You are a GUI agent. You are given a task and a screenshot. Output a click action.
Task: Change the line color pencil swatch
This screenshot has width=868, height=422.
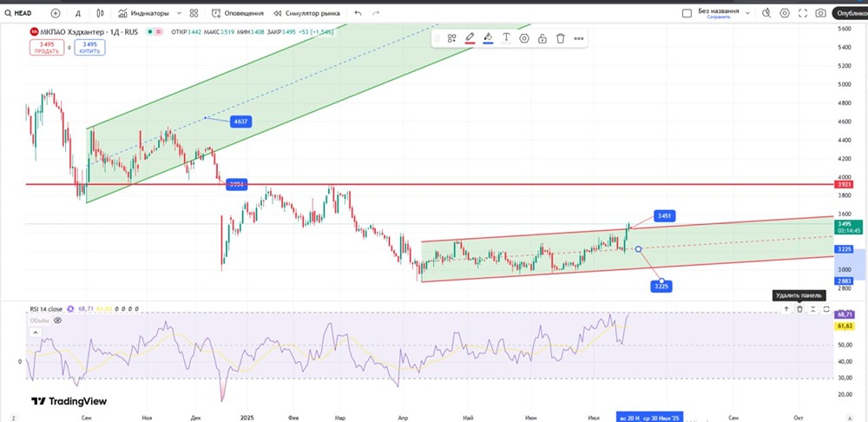point(470,38)
